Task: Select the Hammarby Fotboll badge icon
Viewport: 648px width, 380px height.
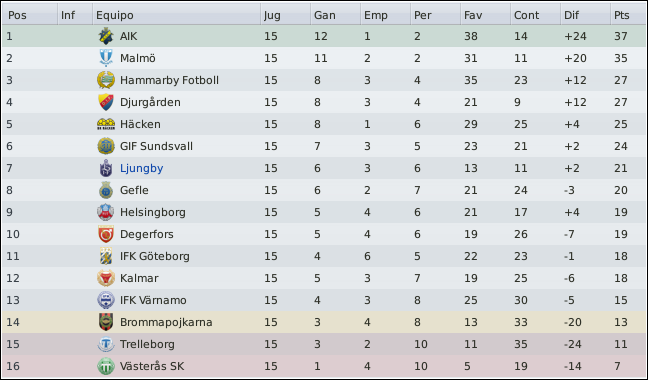Action: coord(106,80)
